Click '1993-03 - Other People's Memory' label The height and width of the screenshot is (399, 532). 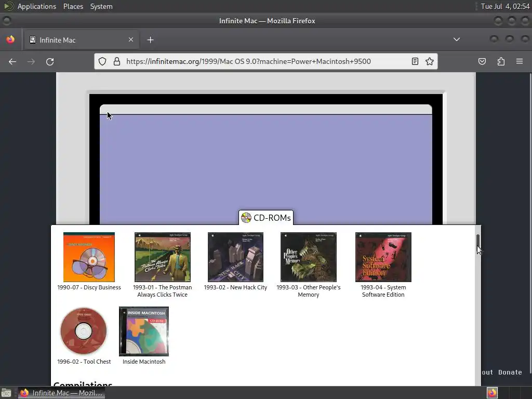[x=309, y=291]
